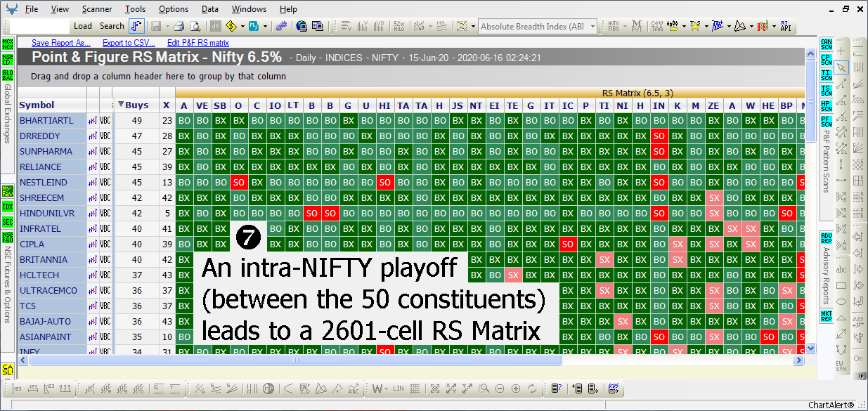Open the CP SCN scanner icon
Viewport: 868px width, 411px height.
click(x=827, y=60)
